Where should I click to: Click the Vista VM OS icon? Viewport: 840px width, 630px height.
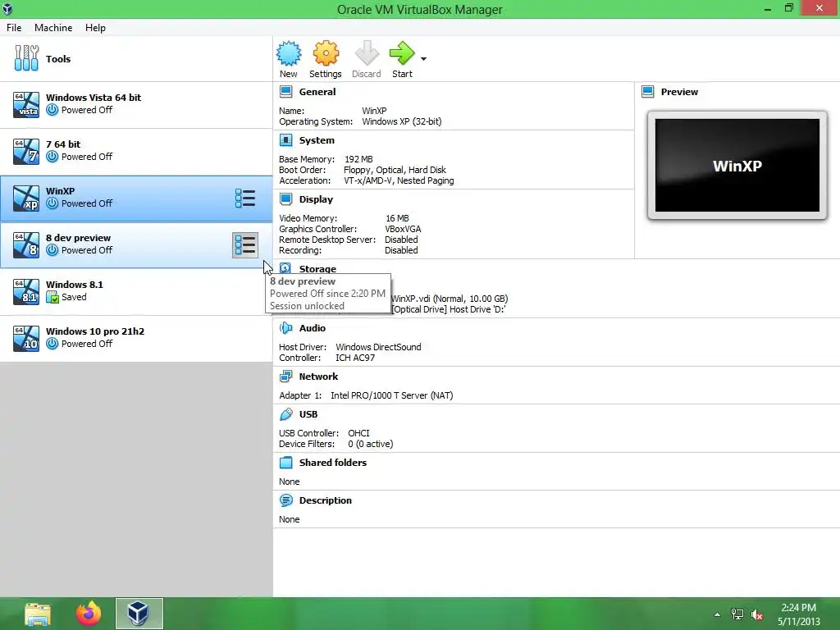pos(26,104)
